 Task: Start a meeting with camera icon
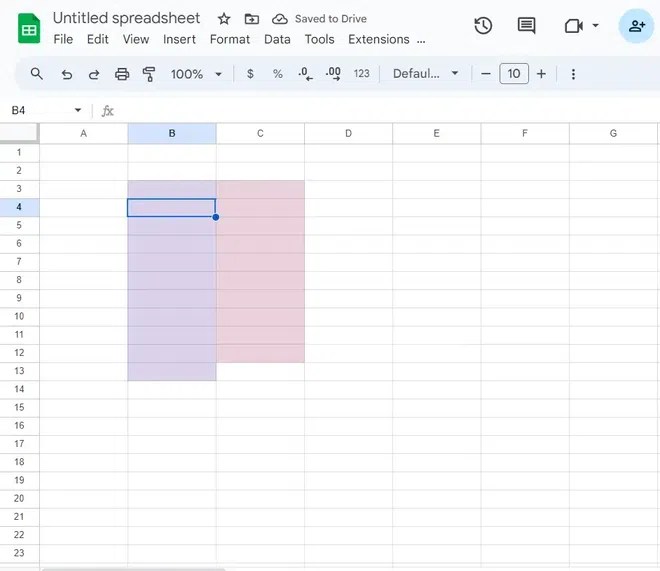574,26
